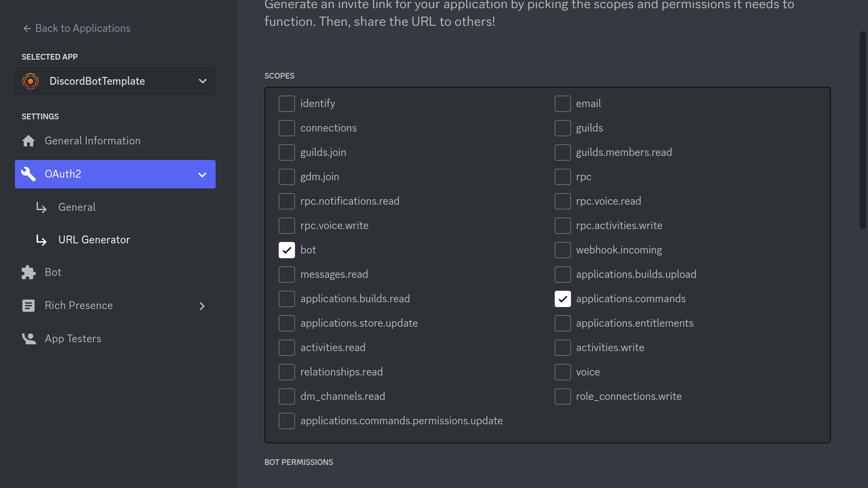Click the App Testers person icon
This screenshot has height=488, width=868.
point(28,339)
